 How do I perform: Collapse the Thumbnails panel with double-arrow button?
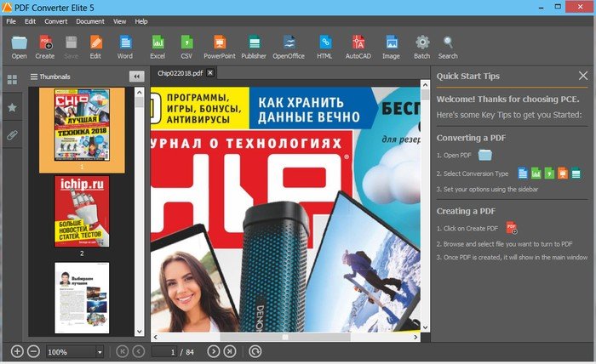tap(136, 77)
